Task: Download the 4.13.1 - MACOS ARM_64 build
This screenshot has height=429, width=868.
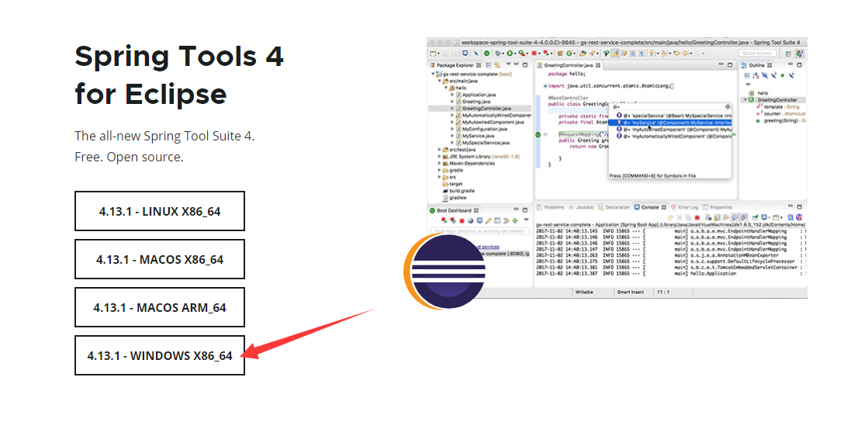Action: point(160,307)
